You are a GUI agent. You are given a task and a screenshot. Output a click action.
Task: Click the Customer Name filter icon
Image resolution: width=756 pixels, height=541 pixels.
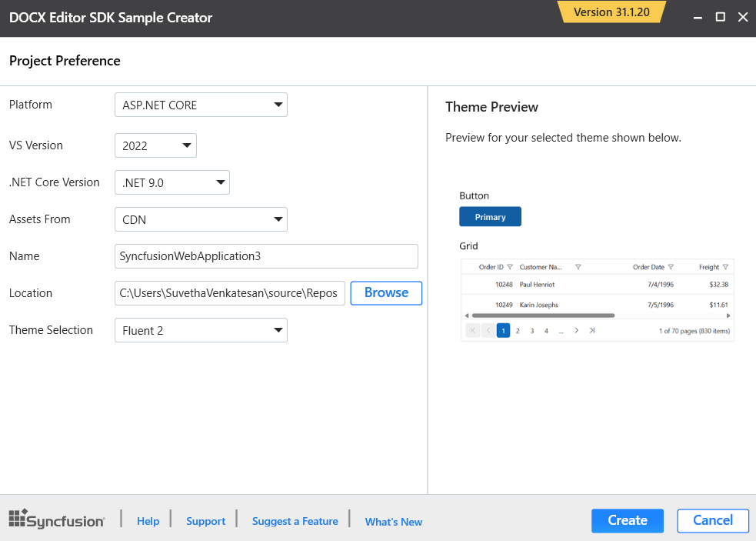(x=577, y=267)
